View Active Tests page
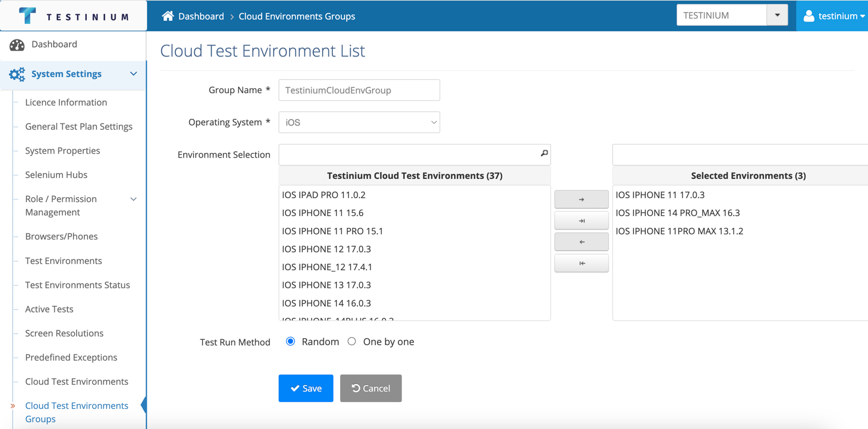This screenshot has width=868, height=429. (50, 309)
